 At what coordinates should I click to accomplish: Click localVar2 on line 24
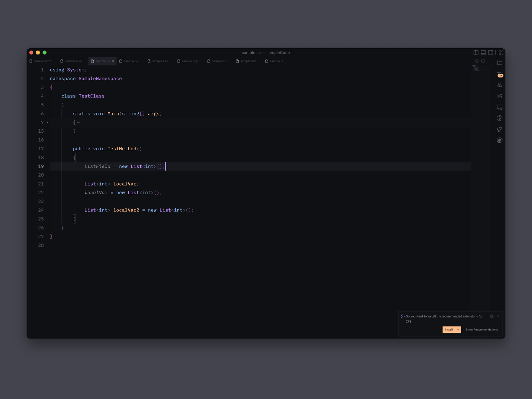pos(126,210)
